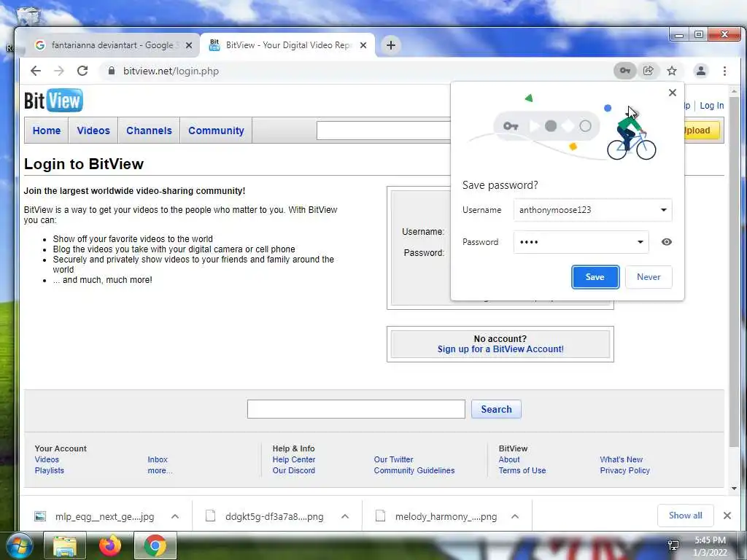The image size is (747, 560).
Task: Expand options for melody_harmony_....png download
Action: (x=515, y=517)
